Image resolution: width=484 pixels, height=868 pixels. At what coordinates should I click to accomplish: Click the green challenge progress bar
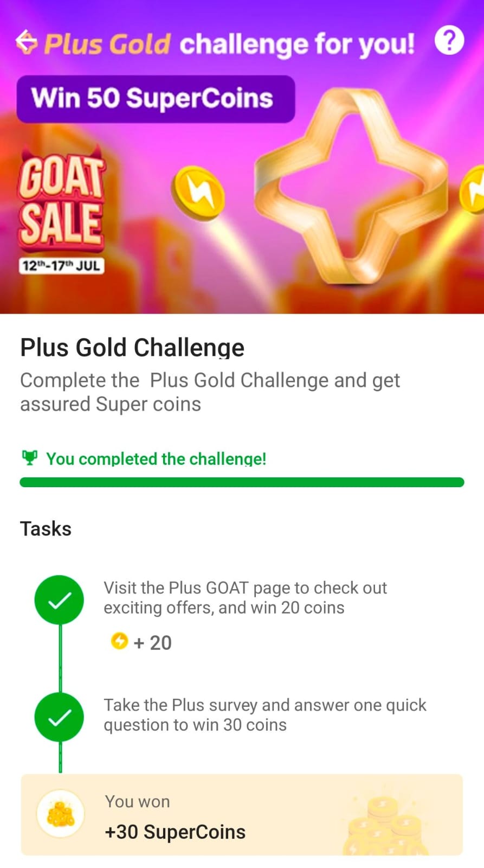[242, 482]
